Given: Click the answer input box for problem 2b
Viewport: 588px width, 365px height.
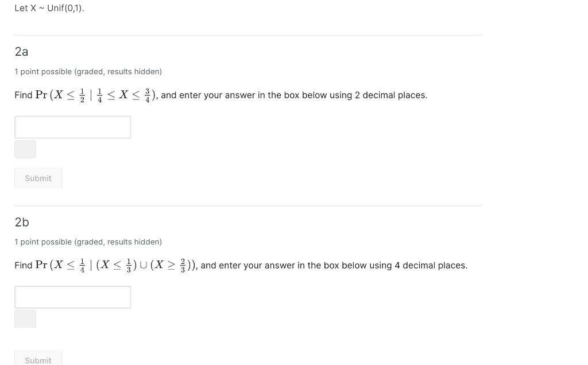Looking at the screenshot, I should [x=72, y=297].
